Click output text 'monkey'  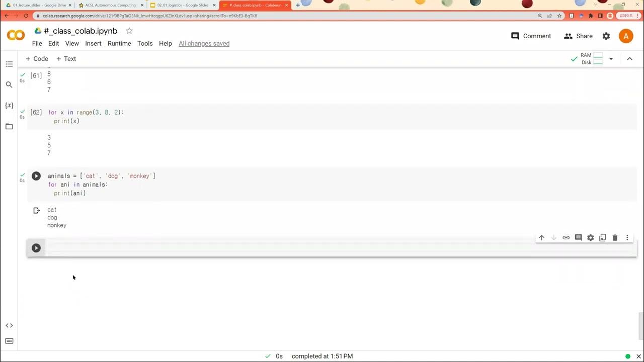57,225
